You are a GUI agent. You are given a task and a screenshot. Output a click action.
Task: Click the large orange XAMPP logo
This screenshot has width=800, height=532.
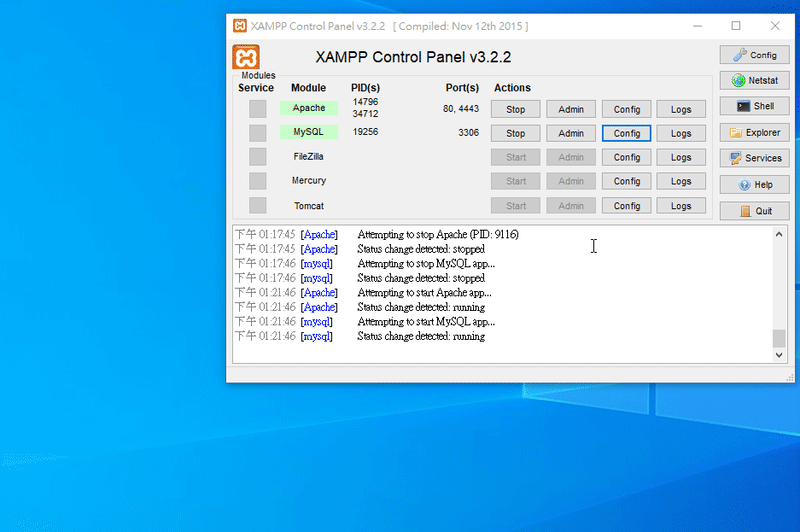(x=246, y=57)
